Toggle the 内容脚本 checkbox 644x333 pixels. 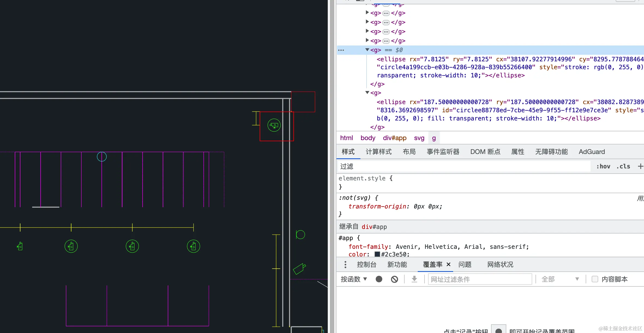[x=595, y=279]
